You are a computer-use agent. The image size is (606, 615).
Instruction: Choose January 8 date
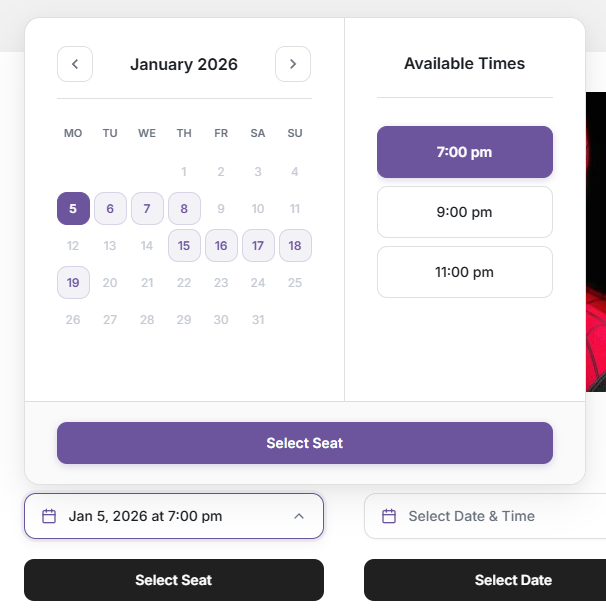184,209
